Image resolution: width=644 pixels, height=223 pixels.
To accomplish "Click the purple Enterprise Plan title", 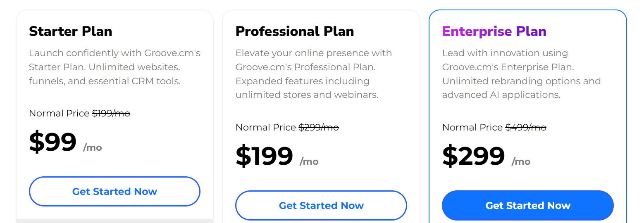I will [494, 31].
